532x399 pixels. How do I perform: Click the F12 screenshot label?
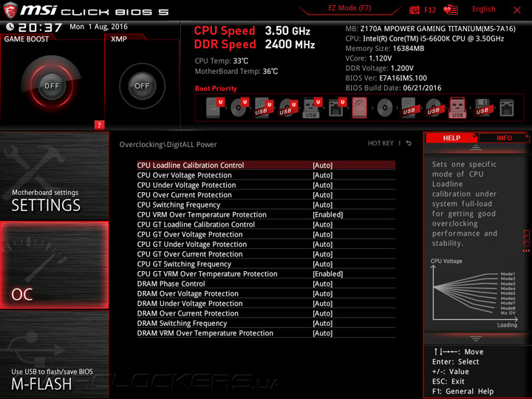[430, 10]
